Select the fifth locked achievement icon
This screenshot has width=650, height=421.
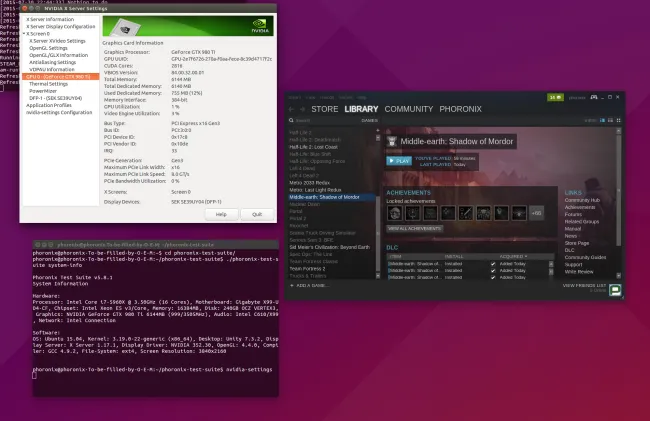[x=466, y=213]
